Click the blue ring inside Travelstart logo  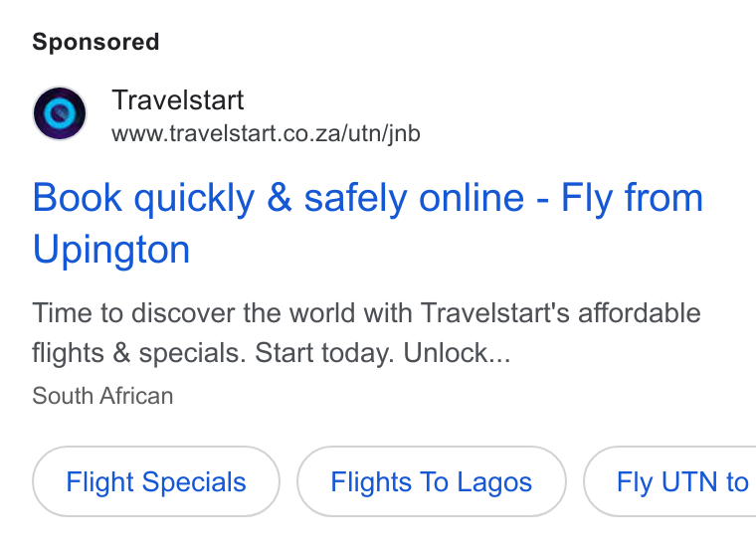tap(60, 113)
